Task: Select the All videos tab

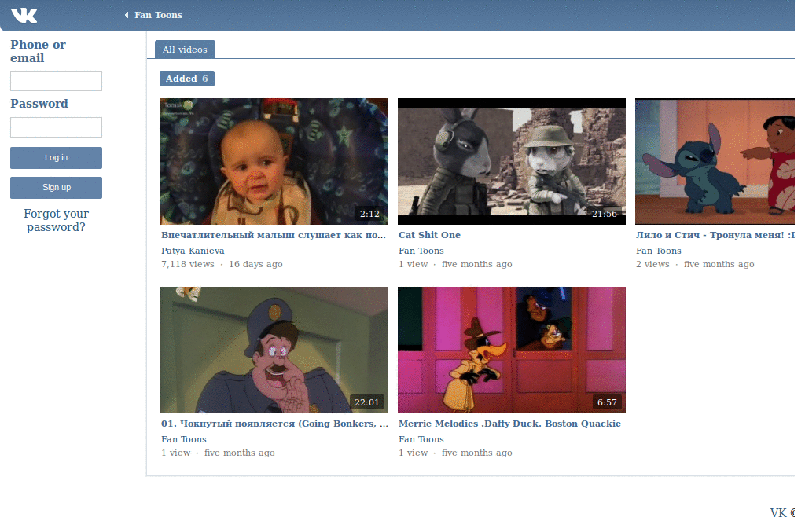Action: [185, 50]
